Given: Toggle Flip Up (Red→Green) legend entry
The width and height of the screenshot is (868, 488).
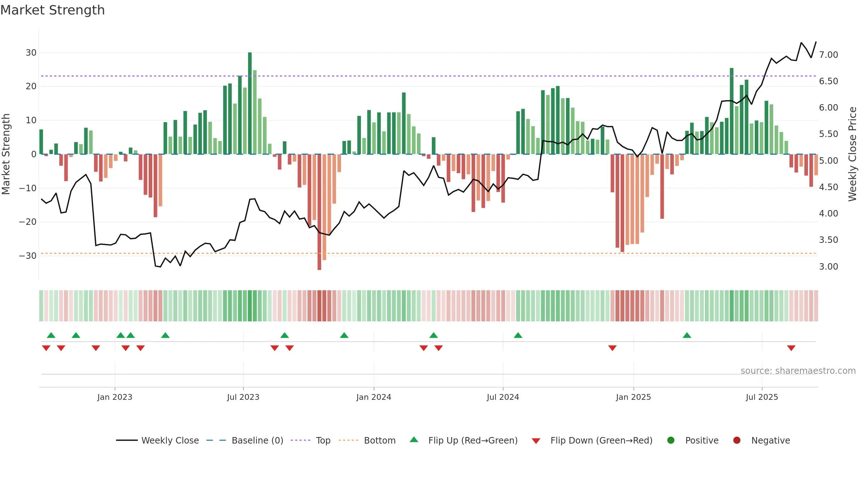Looking at the screenshot, I should pyautogui.click(x=464, y=440).
